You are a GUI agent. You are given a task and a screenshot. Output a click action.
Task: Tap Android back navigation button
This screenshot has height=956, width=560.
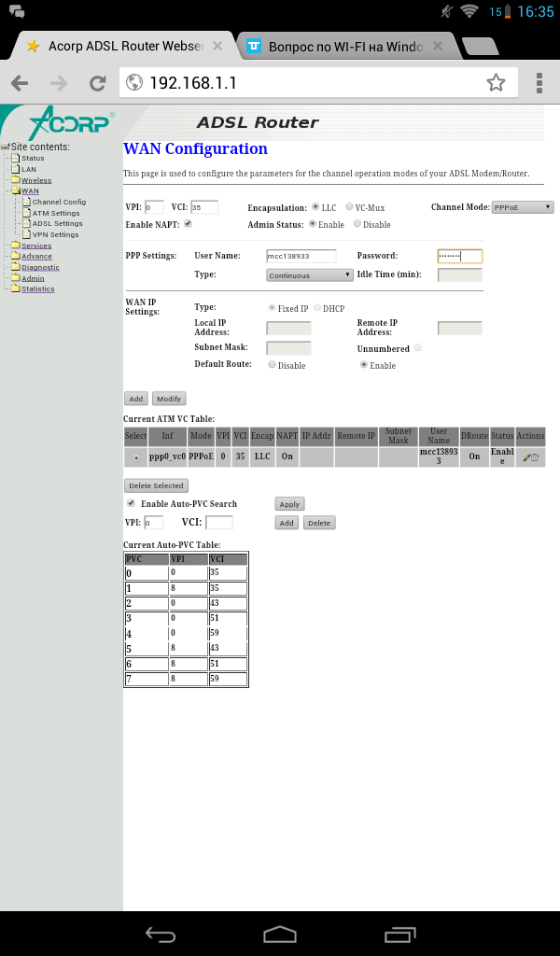point(161,934)
